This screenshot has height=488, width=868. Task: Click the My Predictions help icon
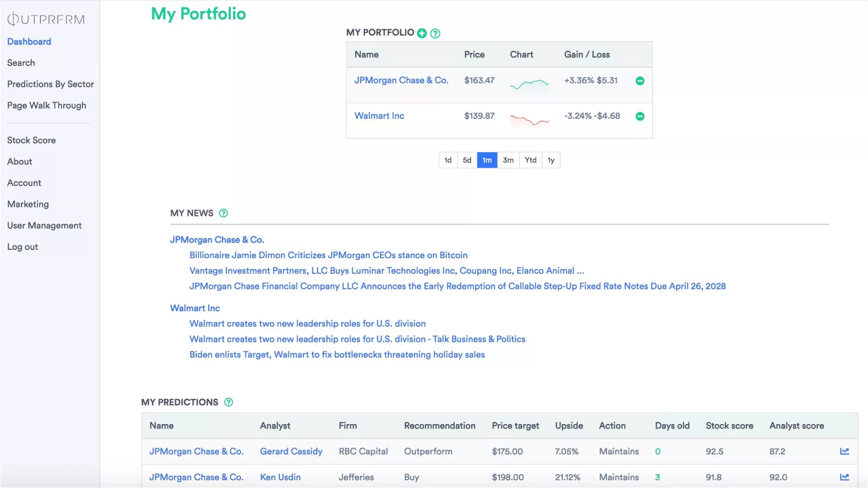[229, 402]
